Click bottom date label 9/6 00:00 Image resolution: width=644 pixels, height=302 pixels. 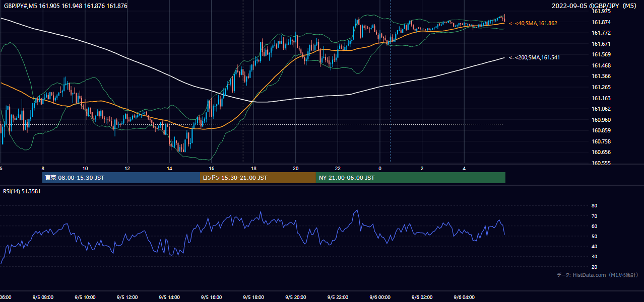[380, 297]
